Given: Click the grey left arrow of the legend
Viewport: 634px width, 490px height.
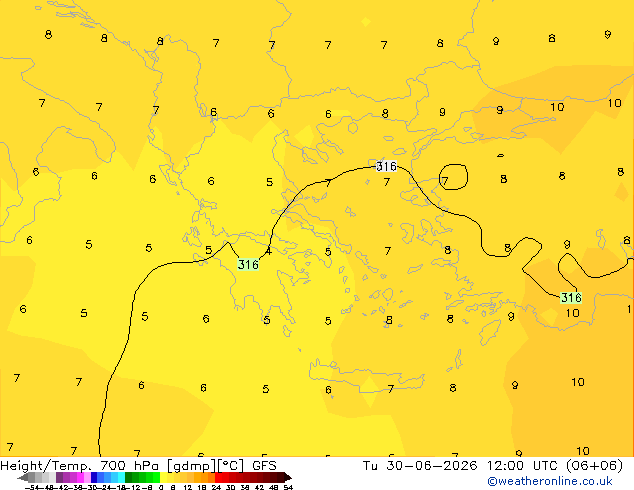Looking at the screenshot, I should click(x=23, y=478).
